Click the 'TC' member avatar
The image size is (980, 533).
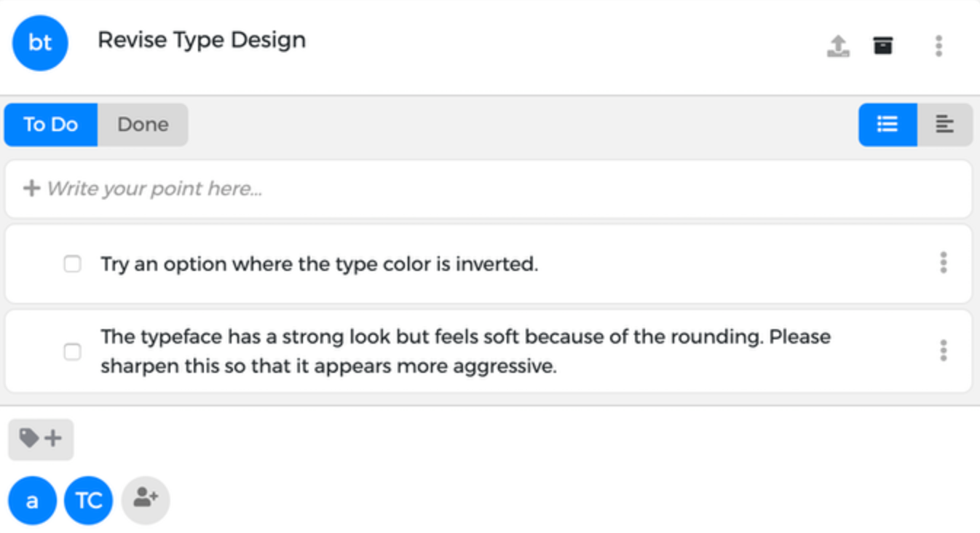88,500
